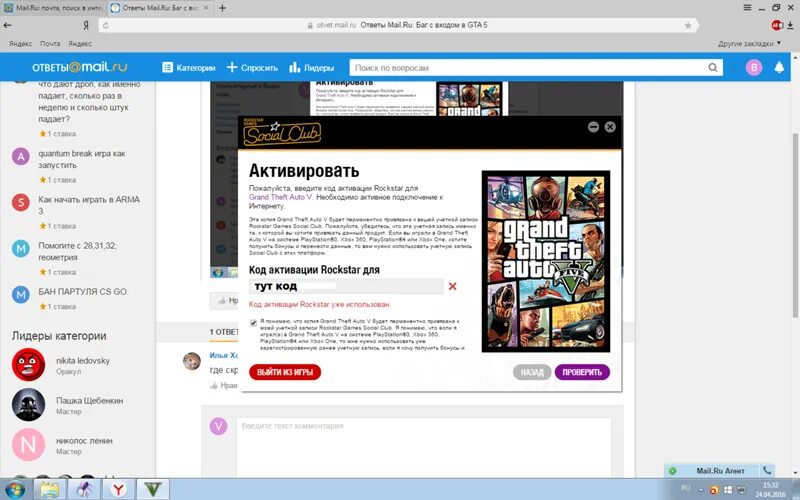Viewport: 800px width, 500px height.
Task: Switch to the Mail.Ru почта tab
Action: 54,8
